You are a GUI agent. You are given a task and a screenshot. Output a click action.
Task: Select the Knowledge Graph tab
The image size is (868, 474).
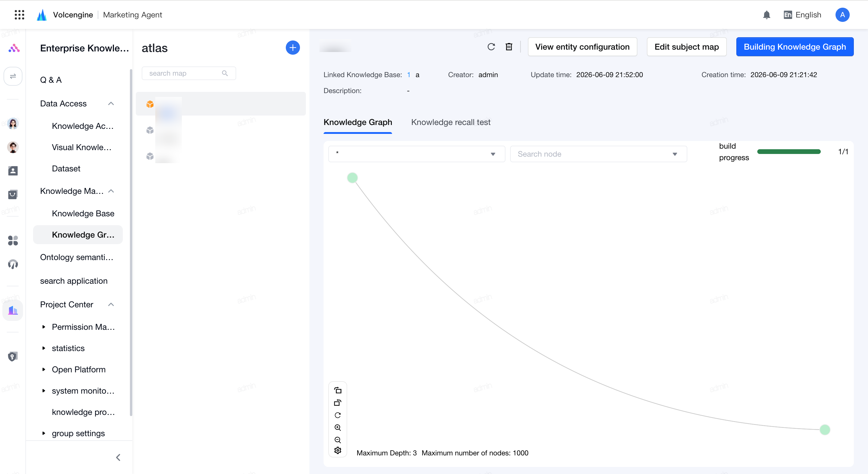[358, 122]
